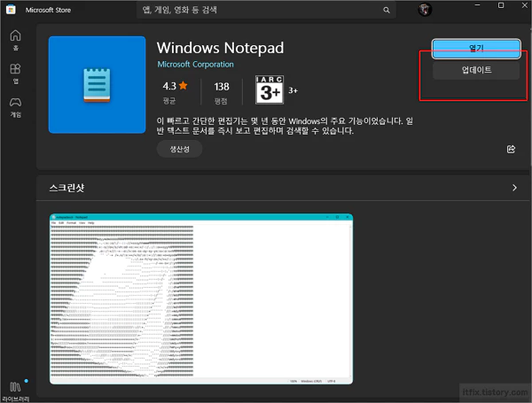Image resolution: width=532 pixels, height=403 pixels.
Task: Click the 업데이트 (Update) button
Action: pyautogui.click(x=476, y=70)
